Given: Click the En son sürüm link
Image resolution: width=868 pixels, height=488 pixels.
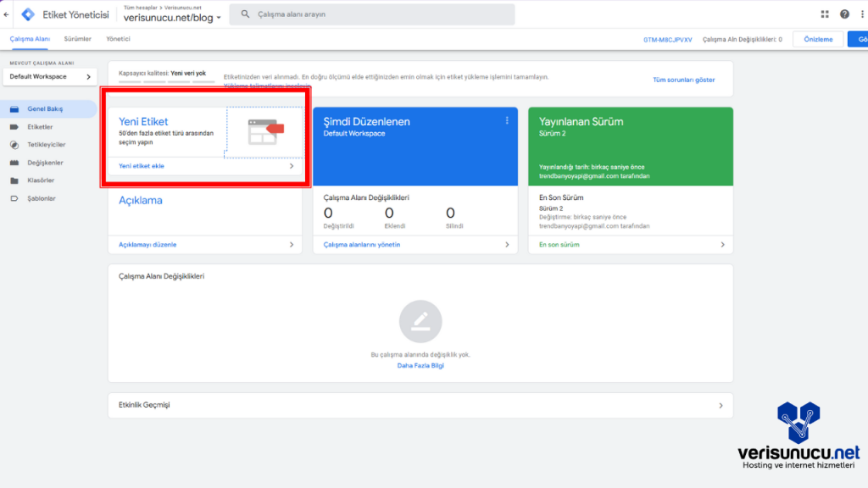Looking at the screenshot, I should click(x=559, y=245).
